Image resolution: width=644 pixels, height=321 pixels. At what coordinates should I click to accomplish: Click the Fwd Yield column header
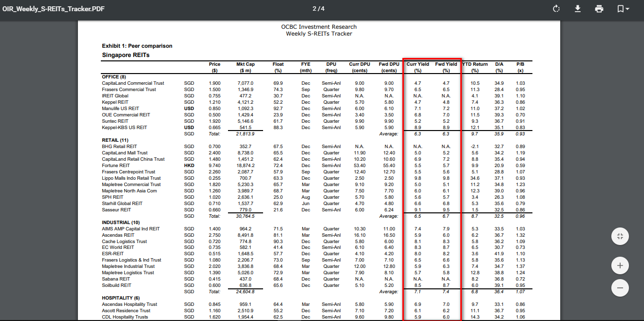446,64
